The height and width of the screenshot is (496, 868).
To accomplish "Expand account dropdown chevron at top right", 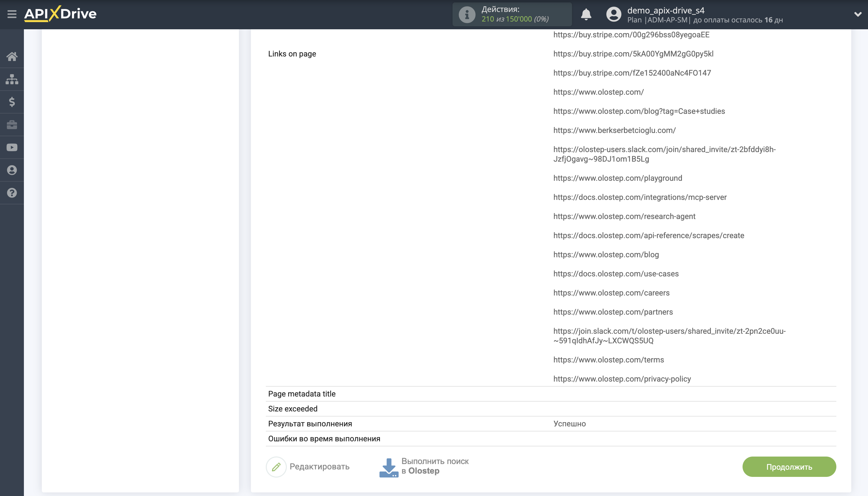I will 858,14.
